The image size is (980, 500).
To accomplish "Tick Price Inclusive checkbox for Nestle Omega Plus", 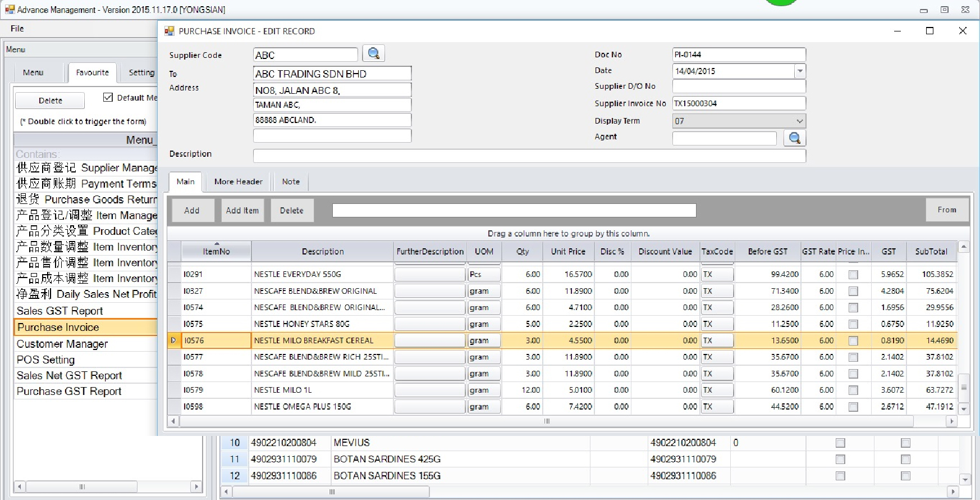I will click(x=853, y=407).
